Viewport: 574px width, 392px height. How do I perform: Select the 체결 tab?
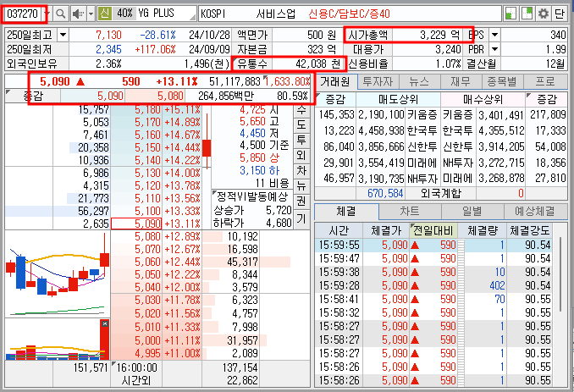[346, 211]
